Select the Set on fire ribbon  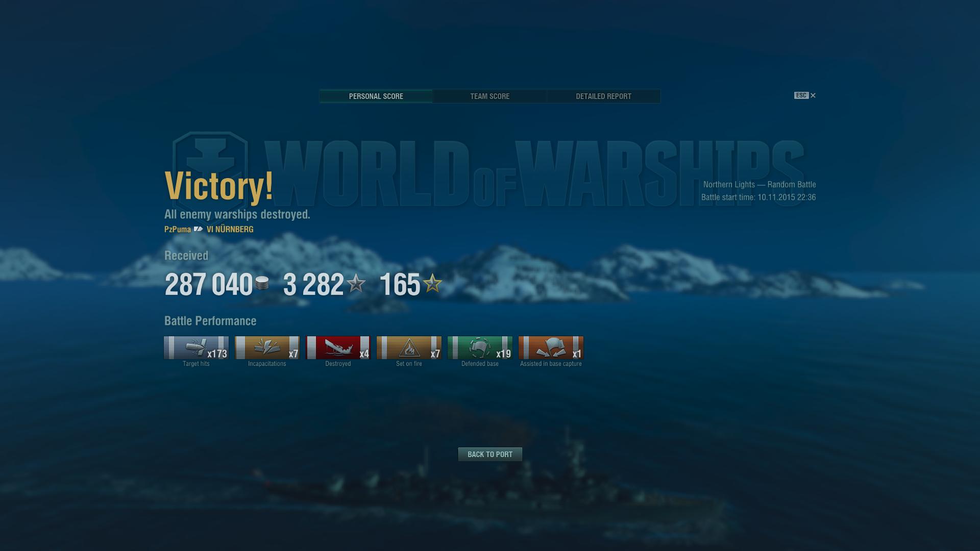pos(409,347)
